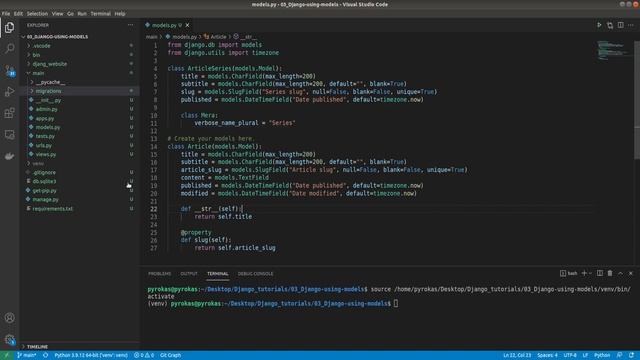Screen dimensions: 640x360
Task: Open the Explorer view in activity bar
Action: (9, 27)
